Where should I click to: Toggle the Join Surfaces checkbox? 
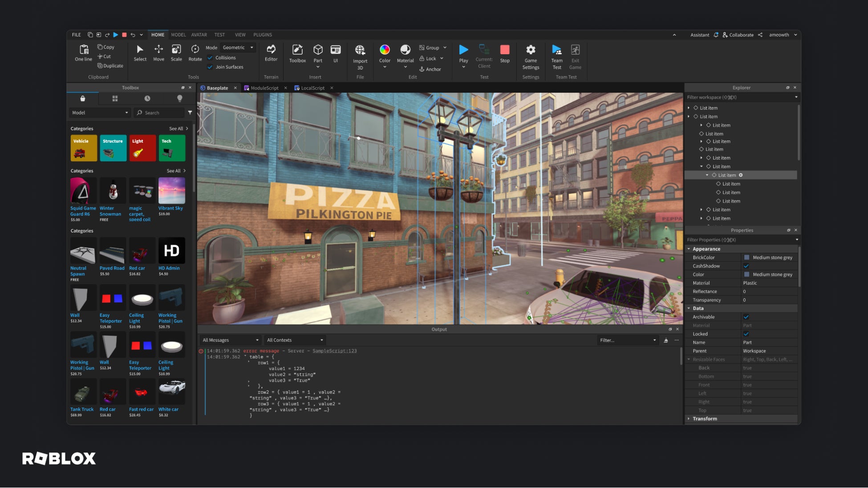coord(210,67)
